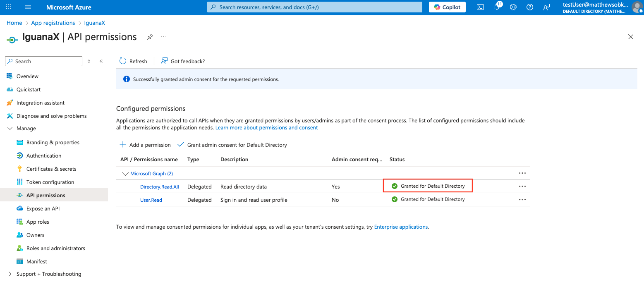Collapse the sidebar navigation with double-chevron

[x=101, y=61]
